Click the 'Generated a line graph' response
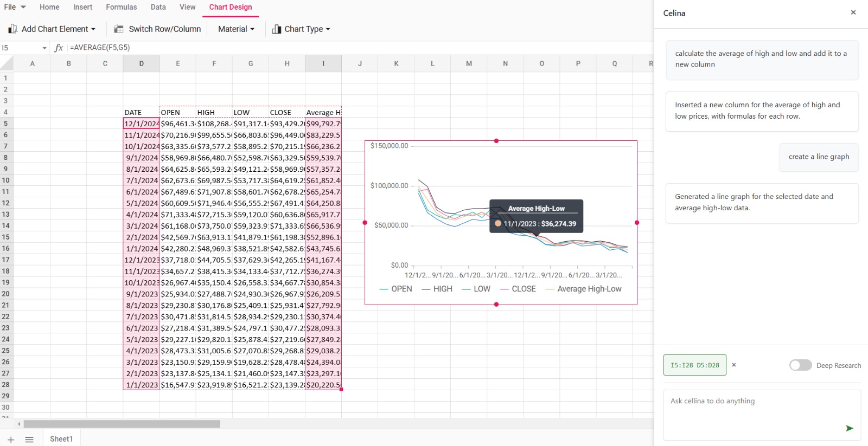This screenshot has height=446, width=868. [762, 203]
